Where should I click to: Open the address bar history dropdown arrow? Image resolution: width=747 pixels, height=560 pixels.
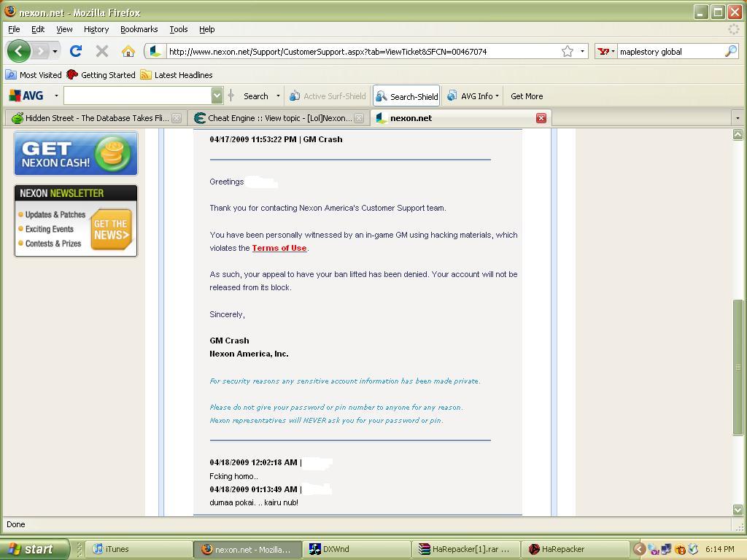[582, 52]
